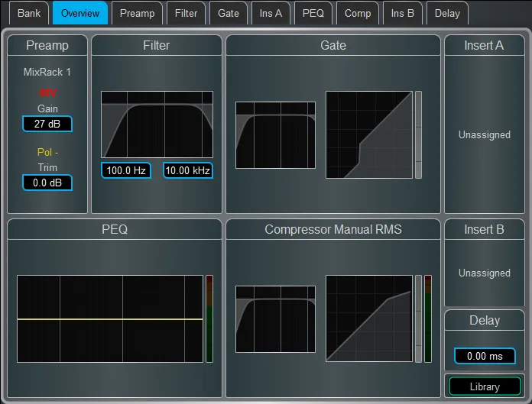
Task: Go to the Gate tab
Action: coord(229,13)
